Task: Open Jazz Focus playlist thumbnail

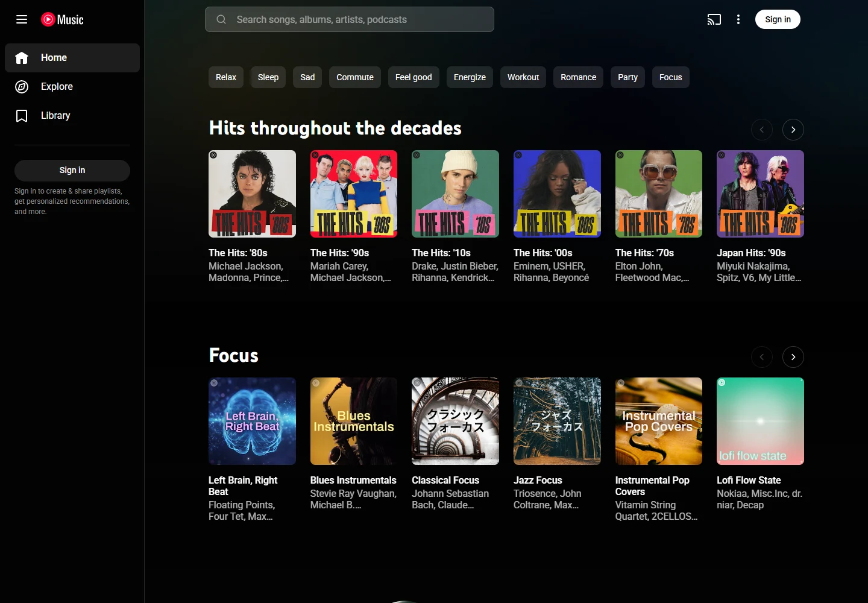Action: pos(557,421)
